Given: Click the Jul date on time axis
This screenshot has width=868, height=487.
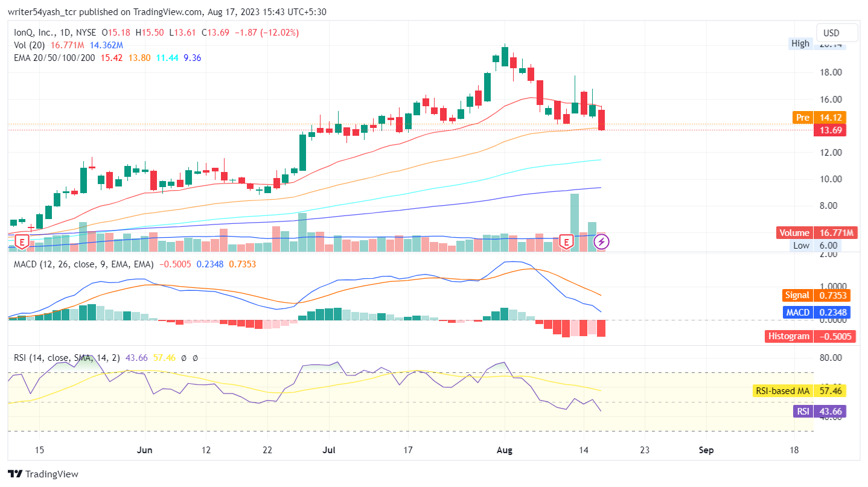Looking at the screenshot, I should click(x=330, y=450).
